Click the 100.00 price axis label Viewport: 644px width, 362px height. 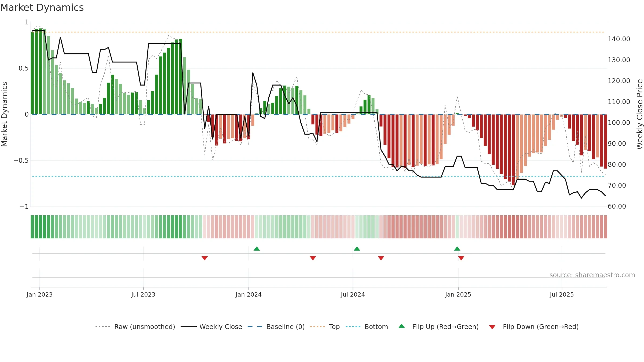click(x=619, y=123)
